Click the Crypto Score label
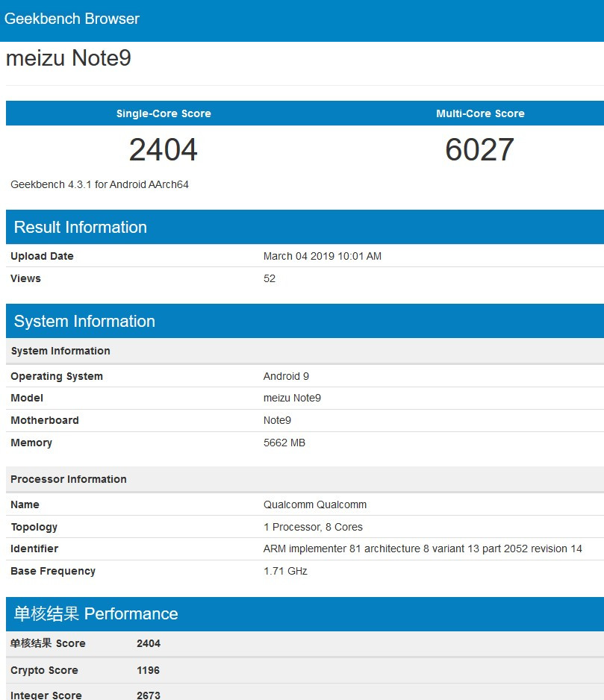 (44, 670)
